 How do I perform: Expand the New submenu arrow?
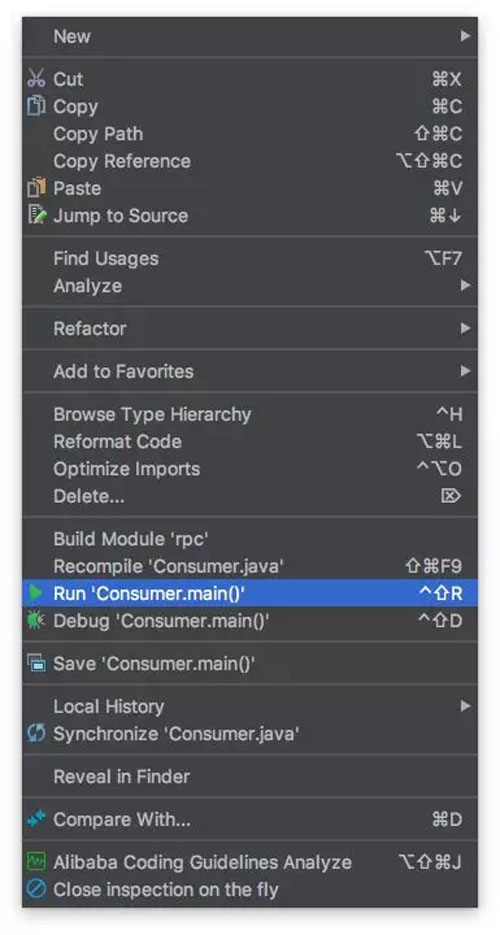(465, 36)
